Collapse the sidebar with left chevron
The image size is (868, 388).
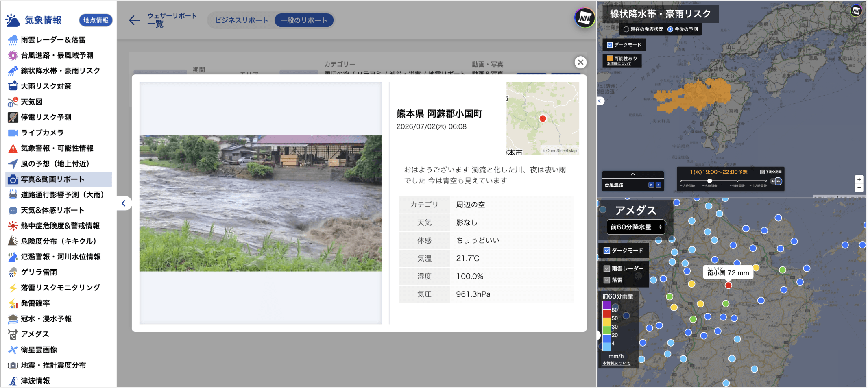(x=124, y=203)
